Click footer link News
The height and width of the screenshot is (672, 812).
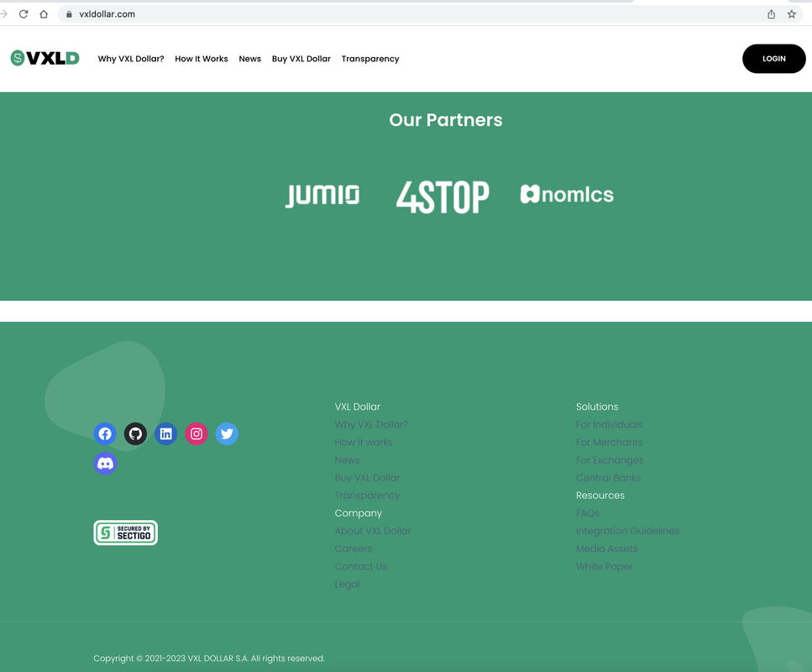point(347,459)
